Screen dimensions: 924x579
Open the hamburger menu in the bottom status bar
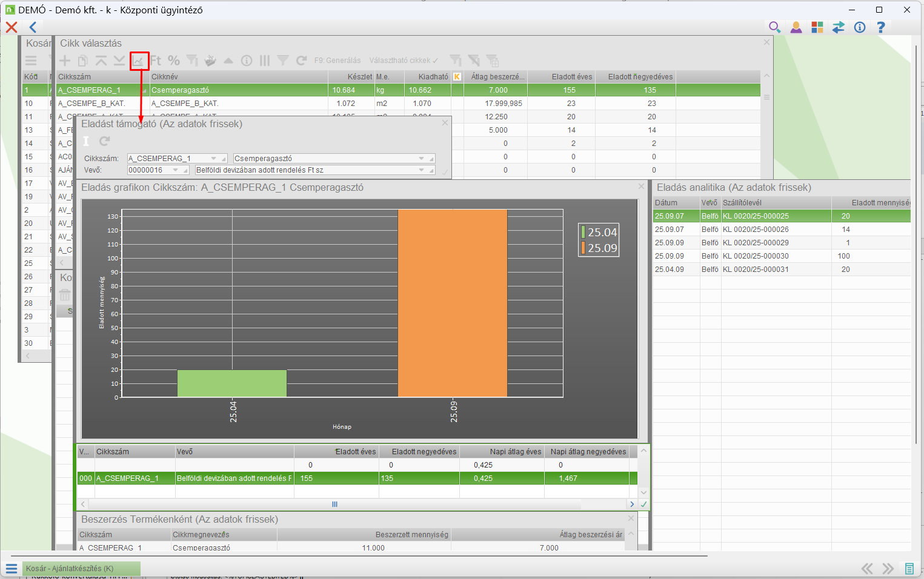(11, 569)
